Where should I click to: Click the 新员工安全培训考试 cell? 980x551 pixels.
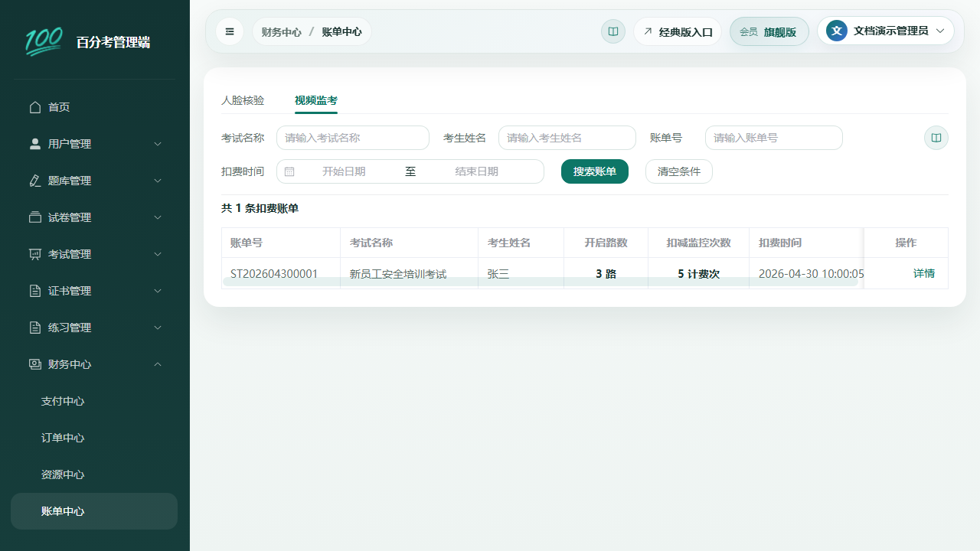(x=410, y=273)
